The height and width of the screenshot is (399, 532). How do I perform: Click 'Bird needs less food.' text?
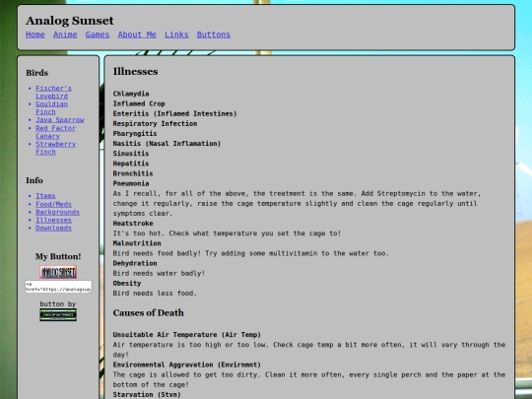coord(155,294)
